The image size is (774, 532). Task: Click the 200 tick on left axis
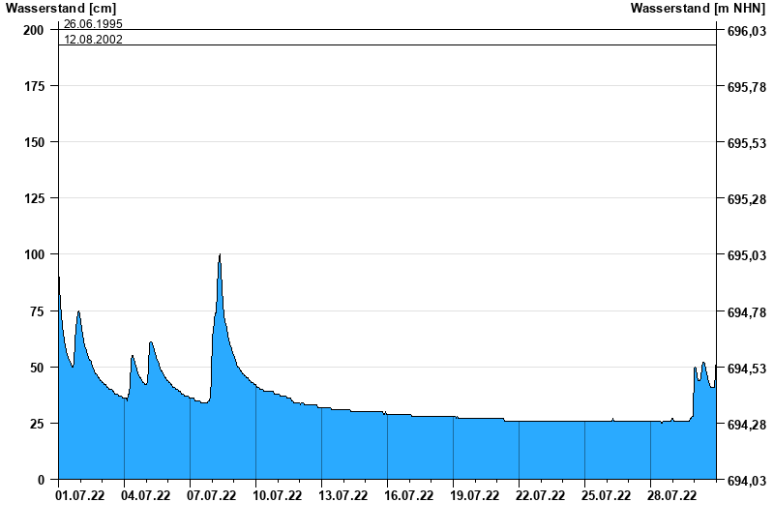pos(34,30)
